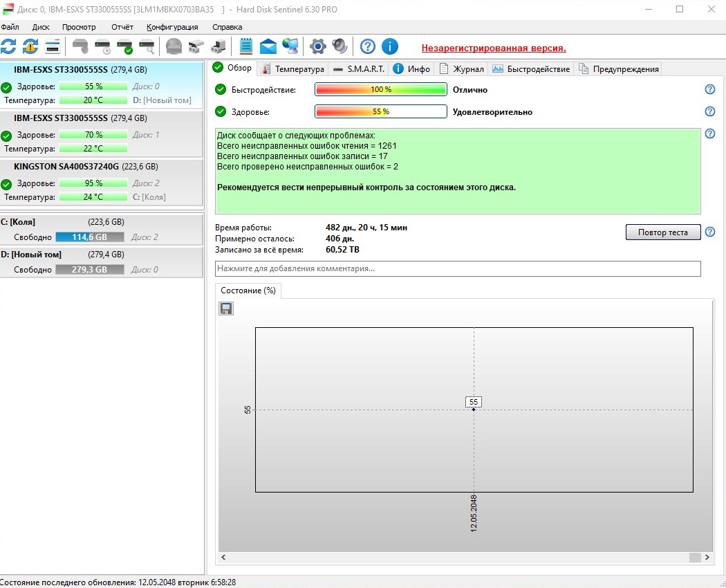Switch to the Температура tab

(292, 68)
